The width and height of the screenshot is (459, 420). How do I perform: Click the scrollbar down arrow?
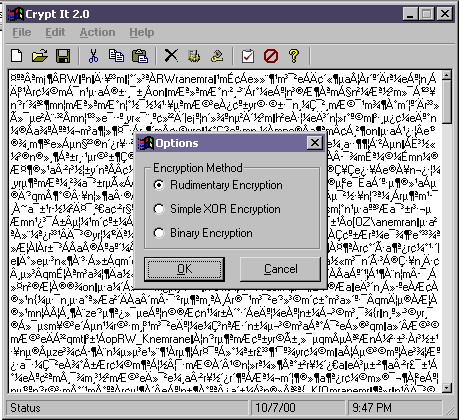[x=447, y=387]
